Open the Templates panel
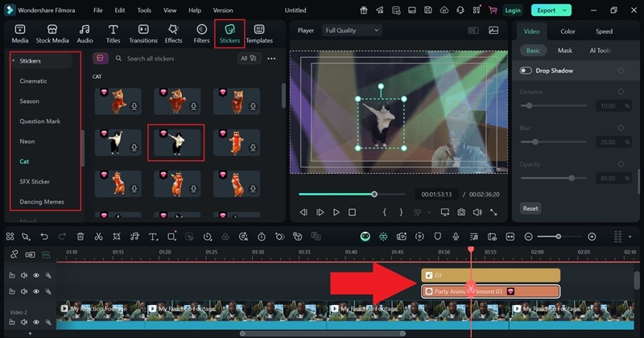Viewport: 644px width, 338px height. pos(259,34)
